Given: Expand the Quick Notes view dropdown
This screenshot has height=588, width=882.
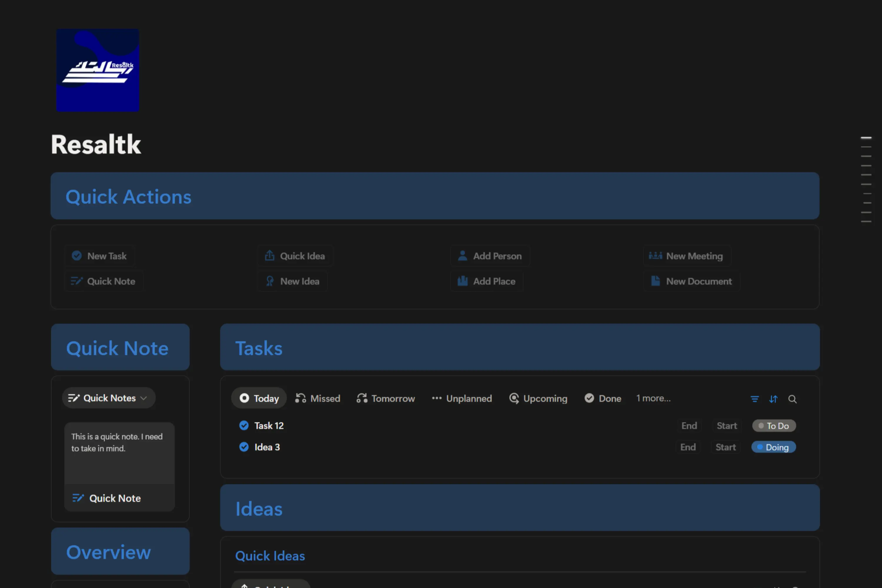Looking at the screenshot, I should click(x=108, y=398).
